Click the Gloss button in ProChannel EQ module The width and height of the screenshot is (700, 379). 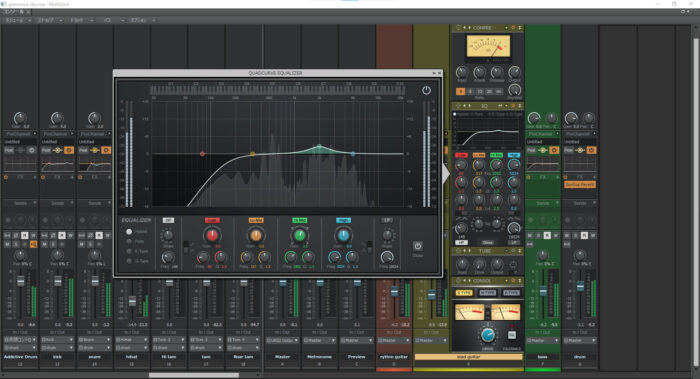coord(487,242)
